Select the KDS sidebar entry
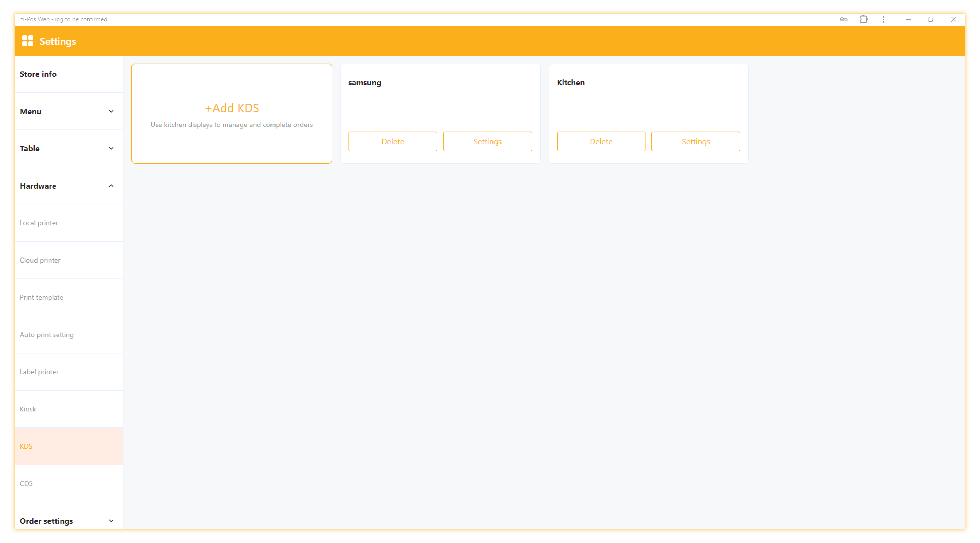The height and width of the screenshot is (543, 980). 69,446
